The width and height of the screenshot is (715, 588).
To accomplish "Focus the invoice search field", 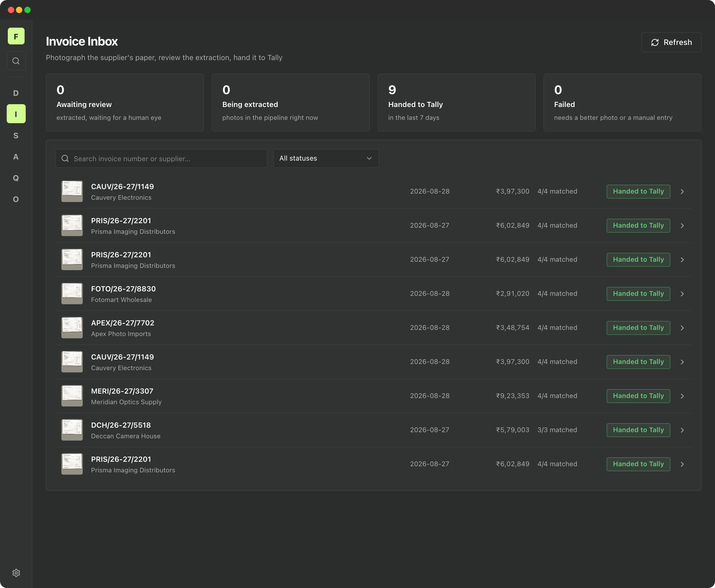I will (161, 158).
